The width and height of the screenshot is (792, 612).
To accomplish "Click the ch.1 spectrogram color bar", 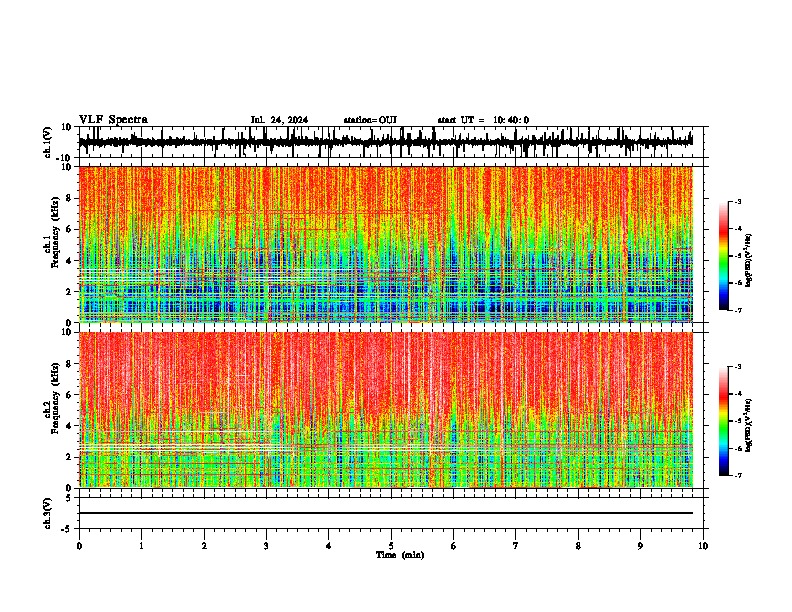I will tap(723, 256).
